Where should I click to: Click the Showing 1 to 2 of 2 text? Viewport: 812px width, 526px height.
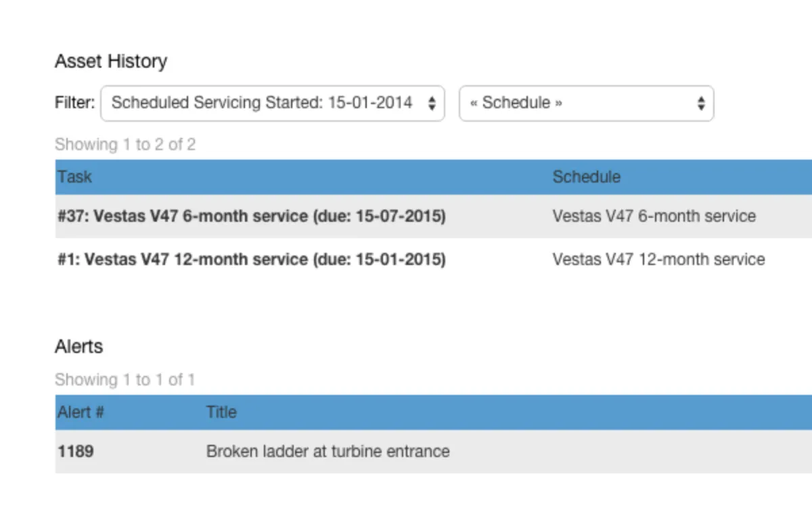pyautogui.click(x=125, y=145)
